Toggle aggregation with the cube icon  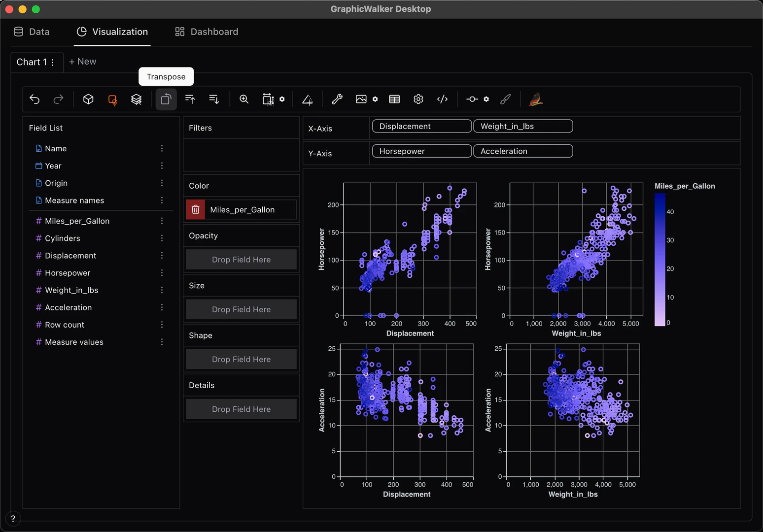[88, 99]
